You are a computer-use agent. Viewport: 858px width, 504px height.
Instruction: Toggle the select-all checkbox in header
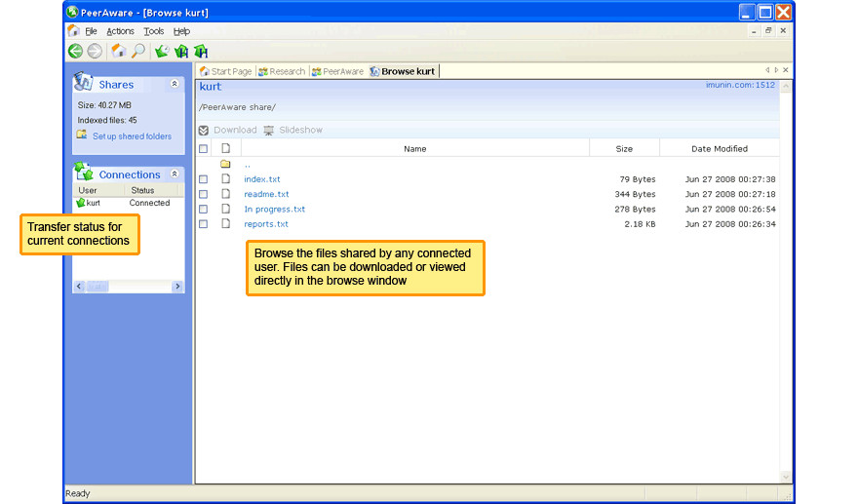(x=204, y=149)
